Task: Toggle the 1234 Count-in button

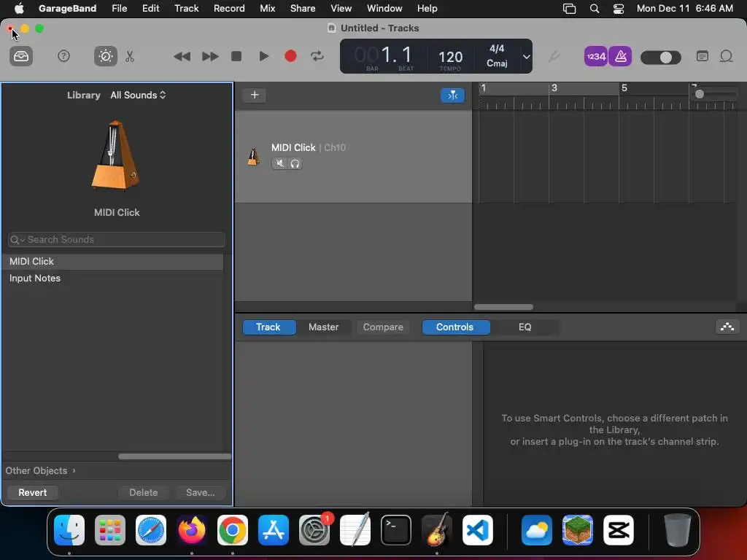Action: (595, 57)
